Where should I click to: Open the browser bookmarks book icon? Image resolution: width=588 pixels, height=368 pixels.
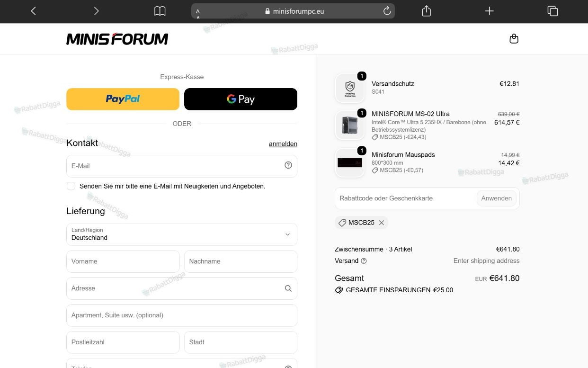pos(160,11)
